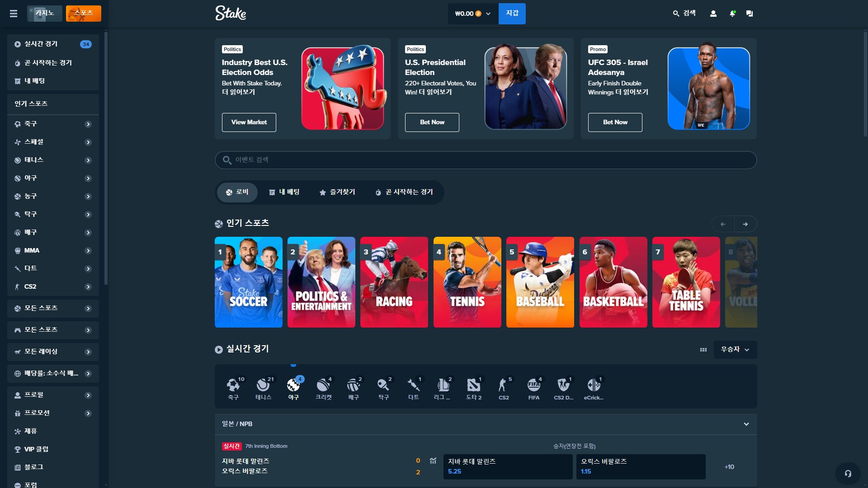Open 실시간 경기 in the sidebar
Screen dimensions: 868x488
(x=53, y=44)
